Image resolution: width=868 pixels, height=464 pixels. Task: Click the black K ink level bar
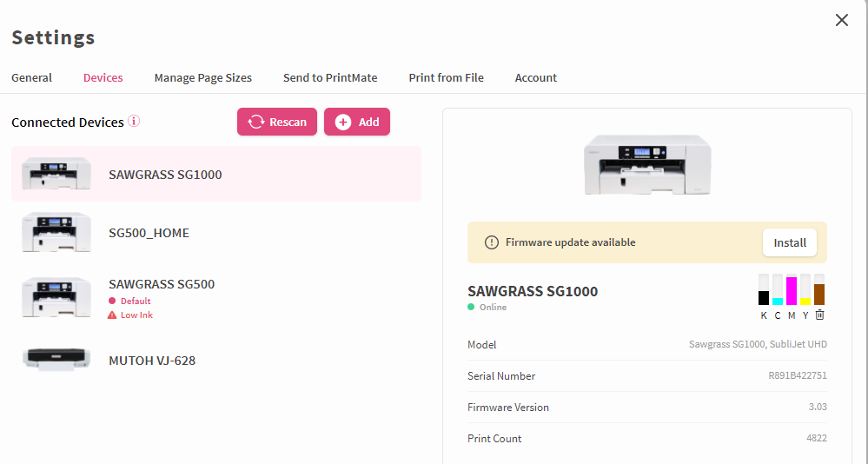pos(764,289)
